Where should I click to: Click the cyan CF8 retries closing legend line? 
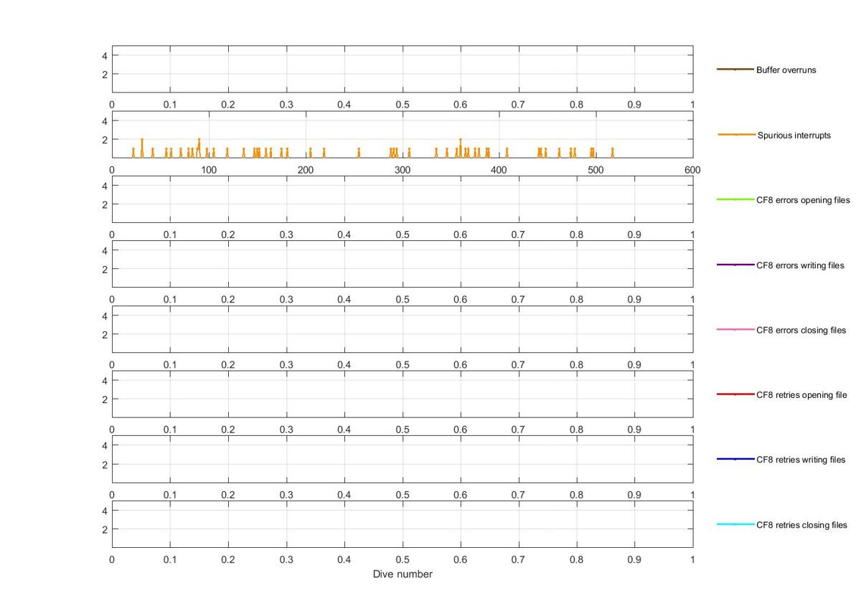tap(735, 524)
